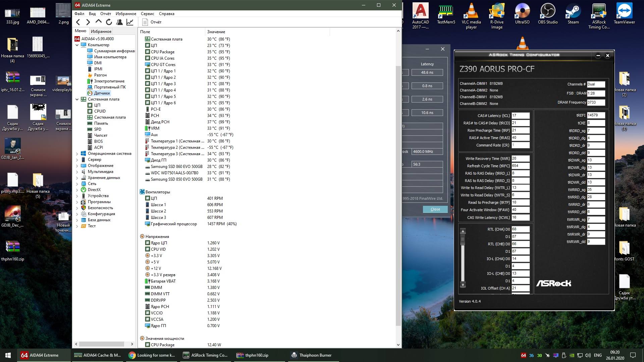Click the DRAM Frequency field

pyautogui.click(x=596, y=103)
